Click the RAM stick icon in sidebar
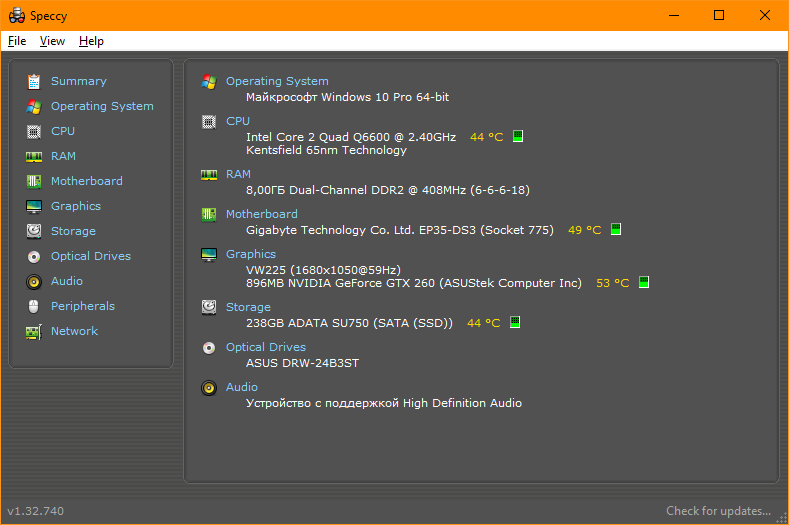This screenshot has width=789, height=525. pyautogui.click(x=34, y=157)
